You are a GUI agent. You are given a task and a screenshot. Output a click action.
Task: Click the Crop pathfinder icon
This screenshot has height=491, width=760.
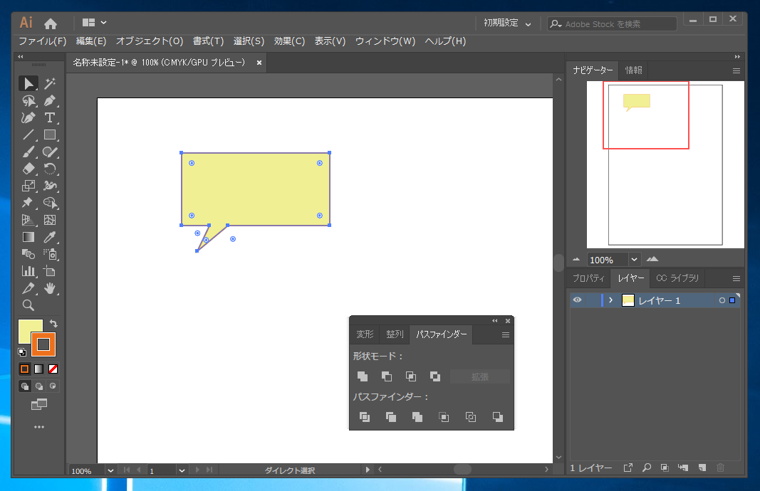(x=443, y=417)
